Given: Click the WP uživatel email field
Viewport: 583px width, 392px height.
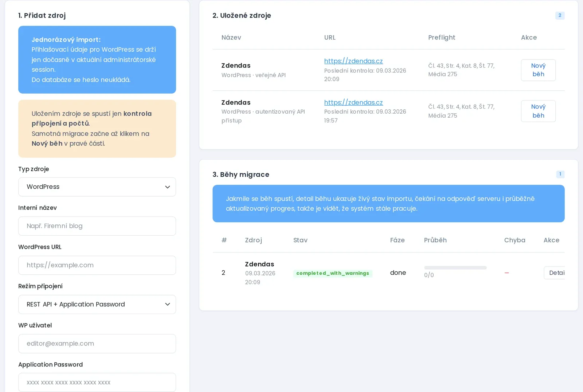Looking at the screenshot, I should click(x=97, y=344).
